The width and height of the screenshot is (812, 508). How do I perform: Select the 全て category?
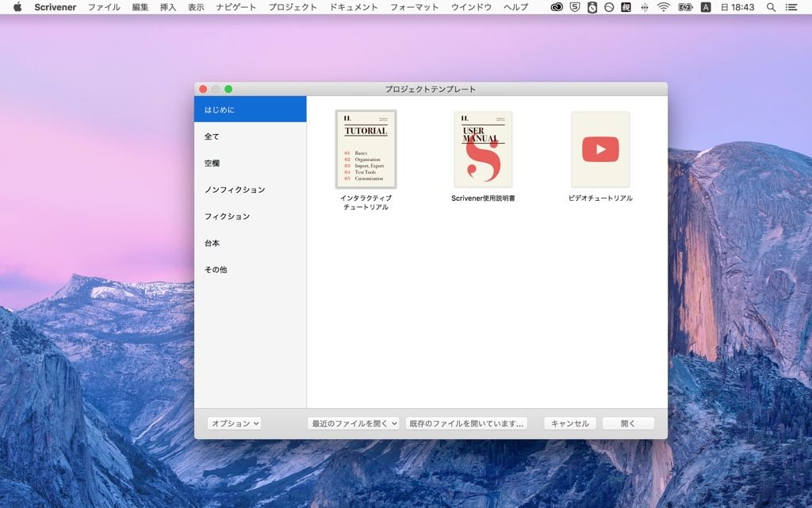(250, 137)
